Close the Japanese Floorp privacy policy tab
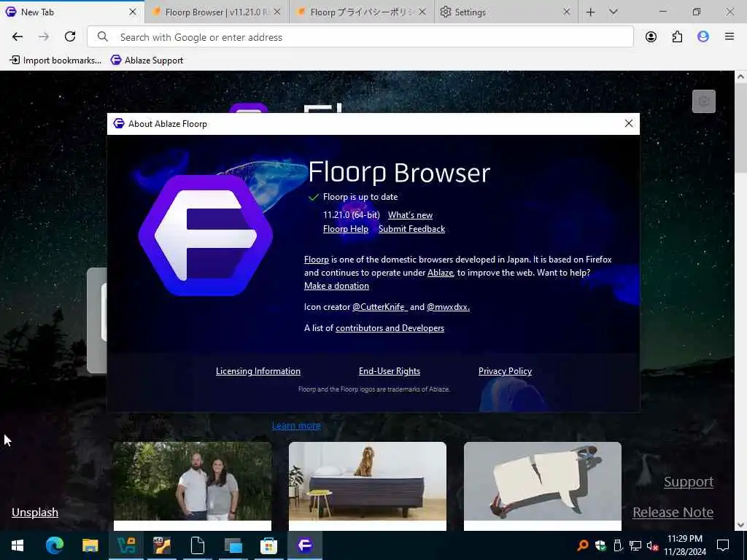The height and width of the screenshot is (560, 747). point(422,12)
